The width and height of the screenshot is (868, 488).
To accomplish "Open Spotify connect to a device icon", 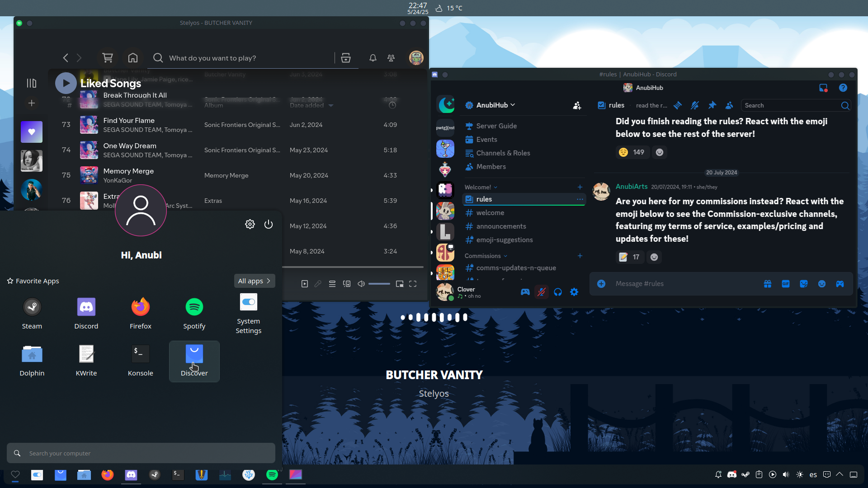I will (347, 284).
